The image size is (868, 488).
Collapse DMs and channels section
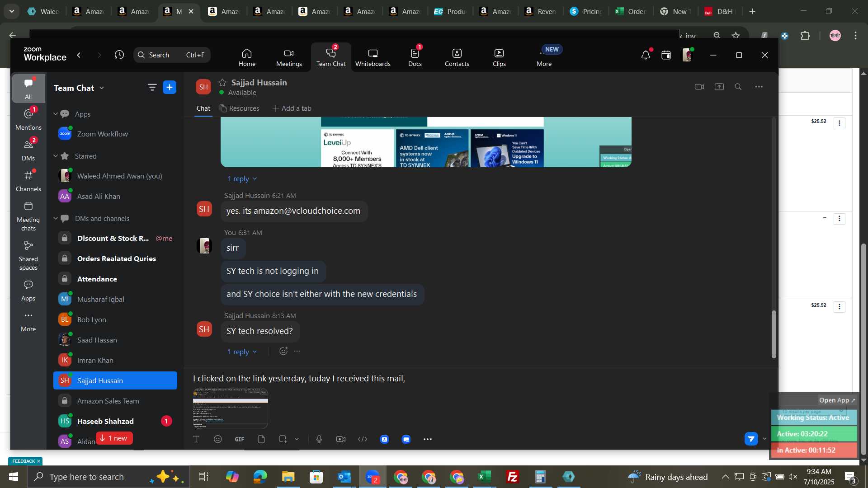56,218
